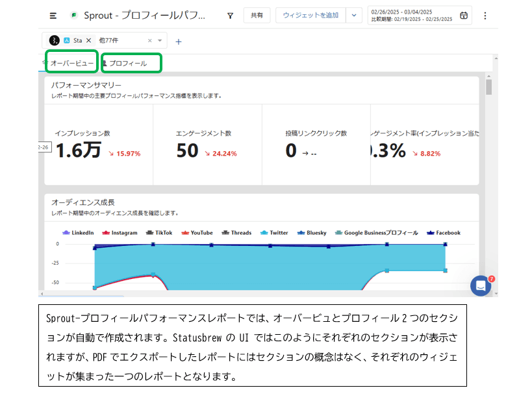
Task: Open the calendar date picker icon
Action: click(x=463, y=16)
